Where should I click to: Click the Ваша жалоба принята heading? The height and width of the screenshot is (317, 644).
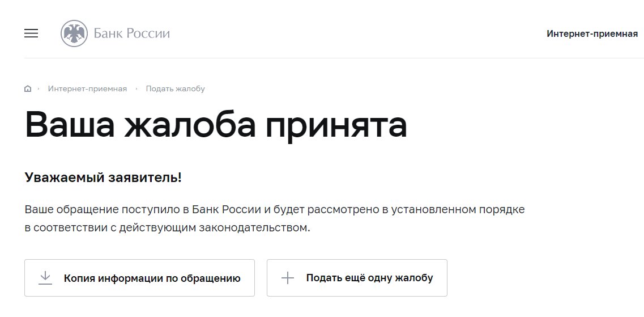click(x=216, y=125)
